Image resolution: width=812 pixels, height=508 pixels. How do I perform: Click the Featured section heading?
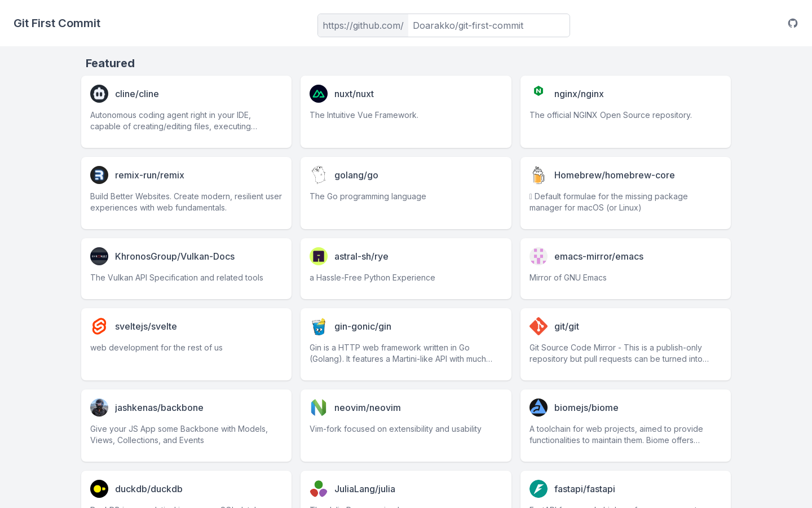(110, 63)
